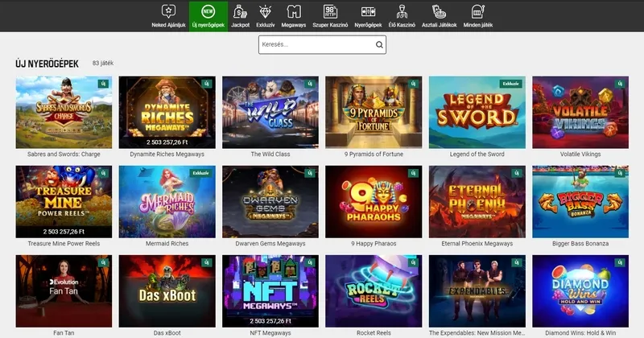
Task: Launch Dynamite Riches Megaways game tile
Action: 167,111
